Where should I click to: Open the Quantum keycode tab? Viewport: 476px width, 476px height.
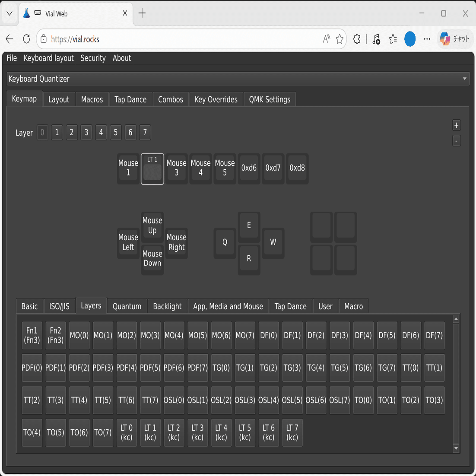pyautogui.click(x=127, y=306)
